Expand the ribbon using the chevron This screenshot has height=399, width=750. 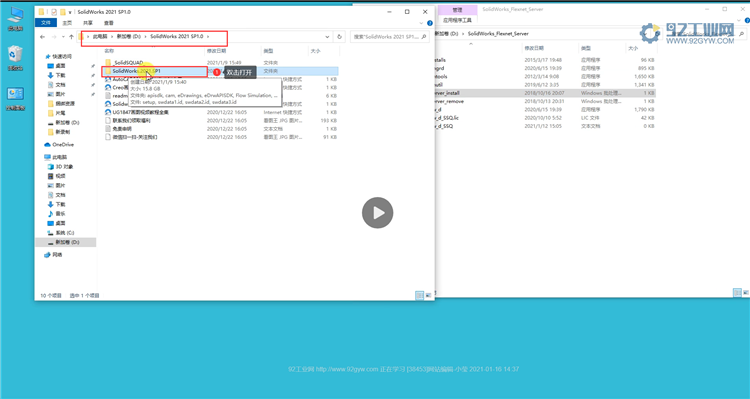(x=421, y=23)
